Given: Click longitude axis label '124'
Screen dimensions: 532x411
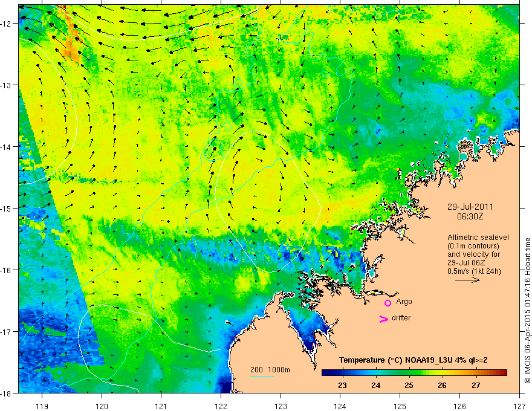Looking at the screenshot, I should pyautogui.click(x=340, y=406).
